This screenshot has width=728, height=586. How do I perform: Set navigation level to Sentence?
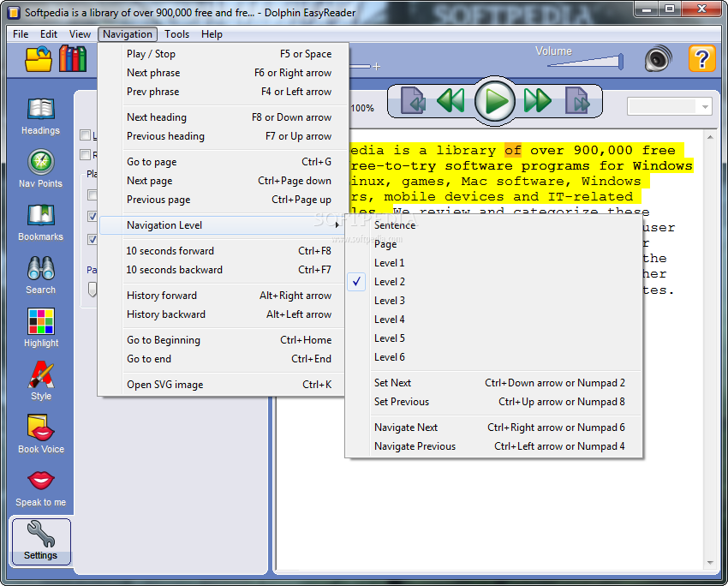point(494,225)
